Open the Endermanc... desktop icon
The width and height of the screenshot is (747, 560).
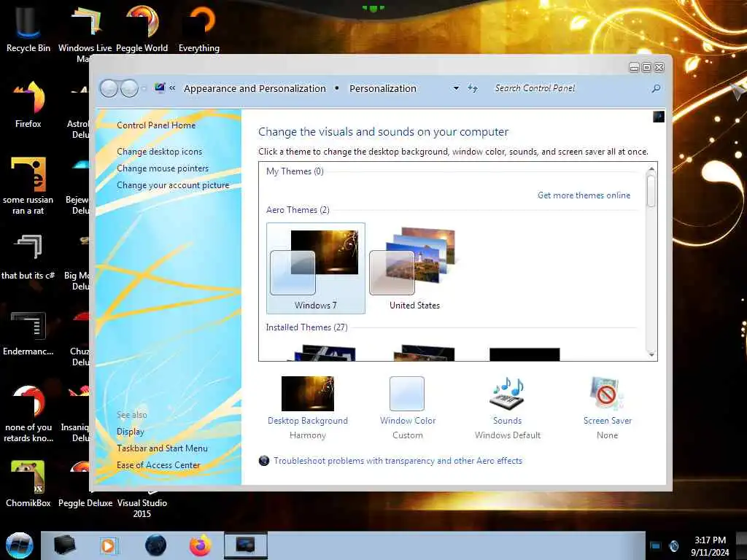pyautogui.click(x=28, y=332)
